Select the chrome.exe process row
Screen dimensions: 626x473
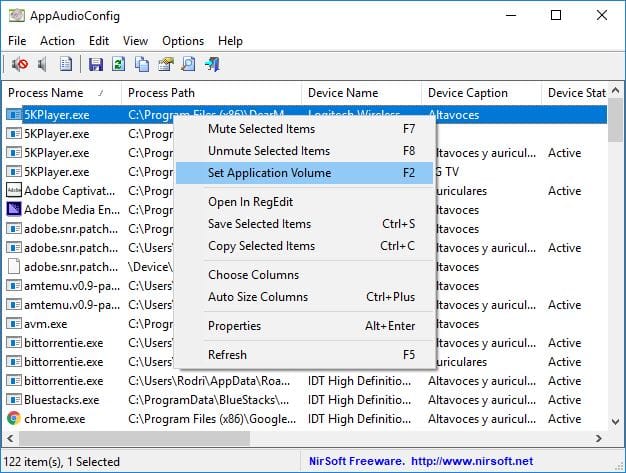[306, 419]
